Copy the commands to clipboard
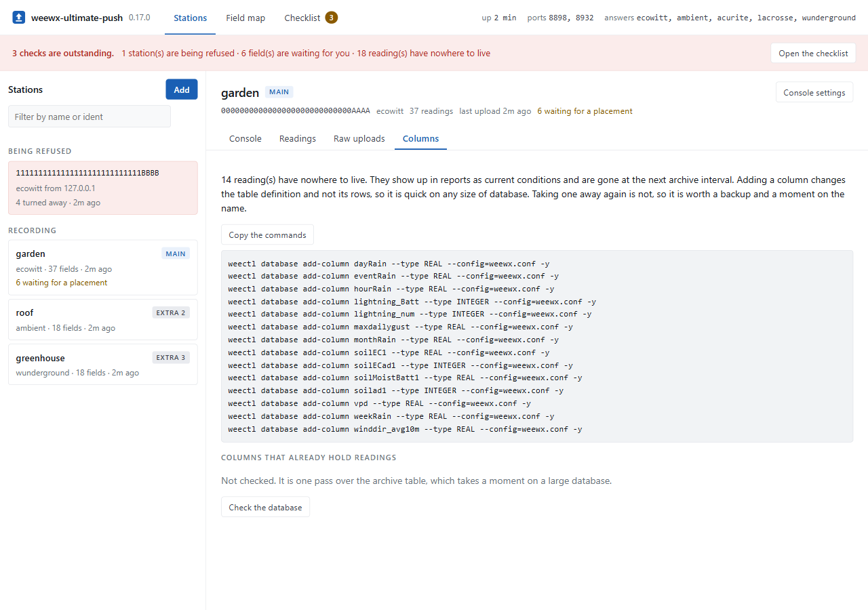The height and width of the screenshot is (610, 868). click(267, 235)
